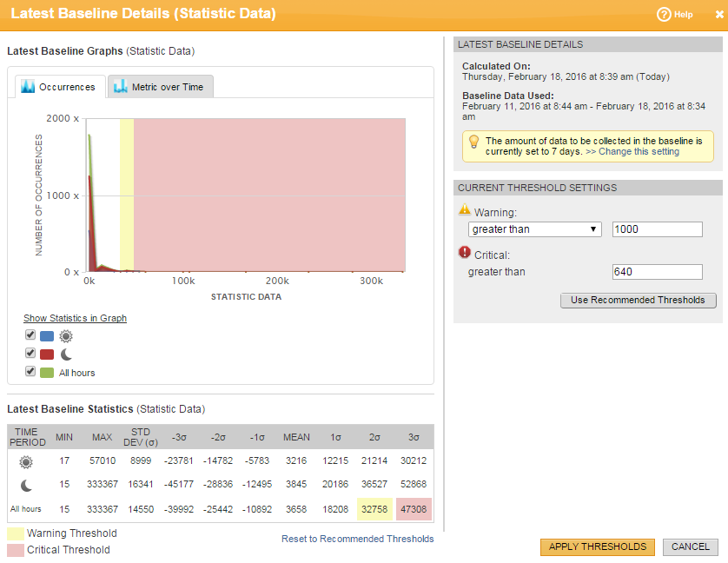This screenshot has width=728, height=563.
Task: Click Reset to Recommended Thresholds link
Action: (358, 539)
